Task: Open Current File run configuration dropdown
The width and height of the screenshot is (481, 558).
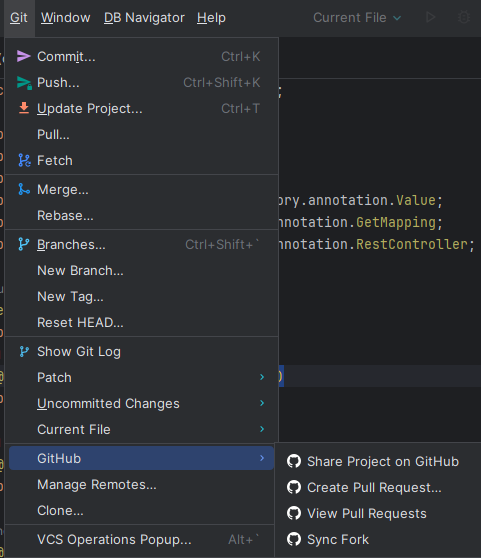Action: tap(357, 17)
